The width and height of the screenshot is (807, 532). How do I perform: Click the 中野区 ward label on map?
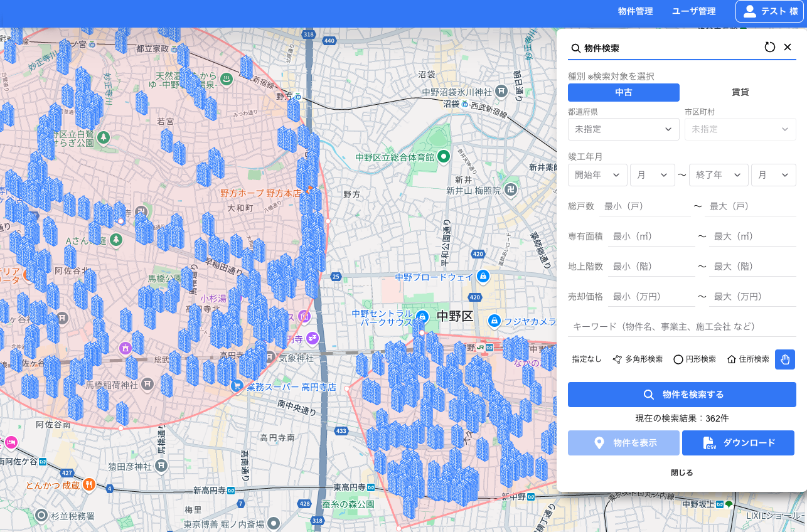(x=455, y=316)
